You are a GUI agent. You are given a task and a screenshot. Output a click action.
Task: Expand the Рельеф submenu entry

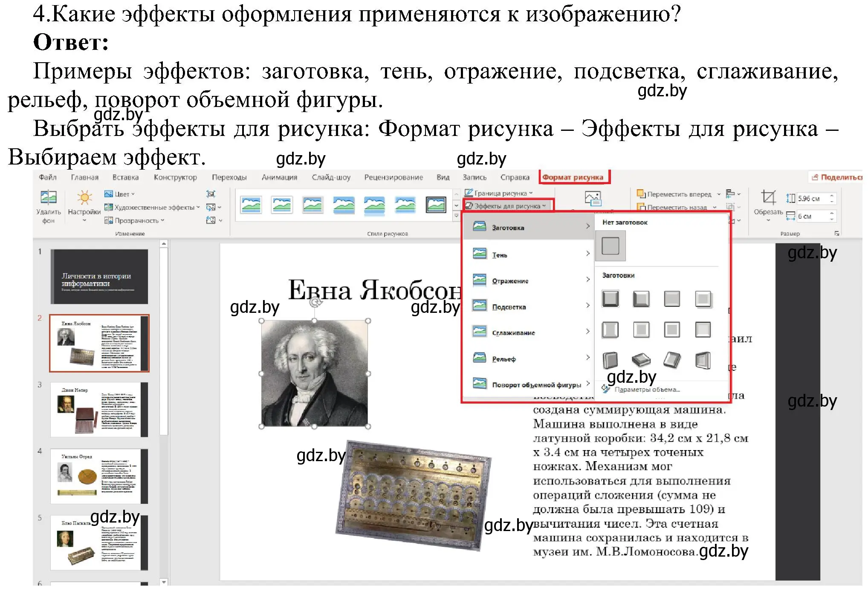529,358
